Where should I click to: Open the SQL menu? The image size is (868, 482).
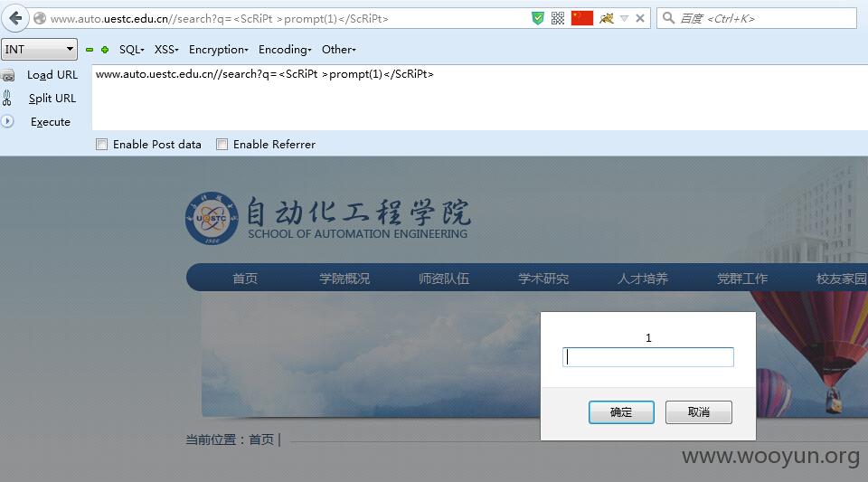(x=132, y=50)
